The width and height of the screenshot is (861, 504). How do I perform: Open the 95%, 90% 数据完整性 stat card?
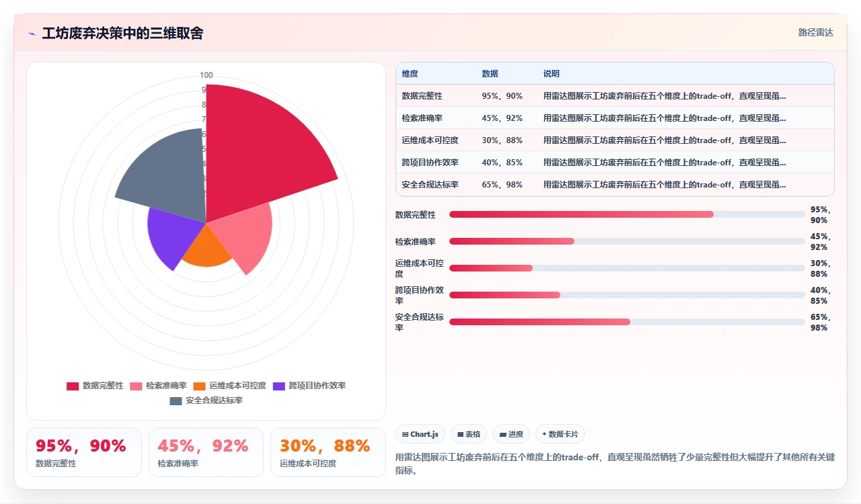point(84,452)
